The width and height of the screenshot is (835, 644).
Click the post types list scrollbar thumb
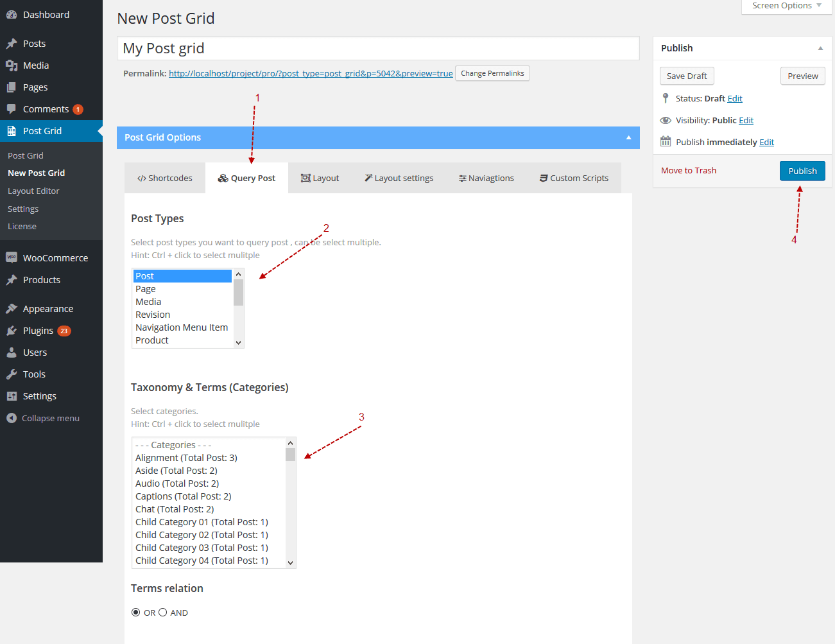239,293
